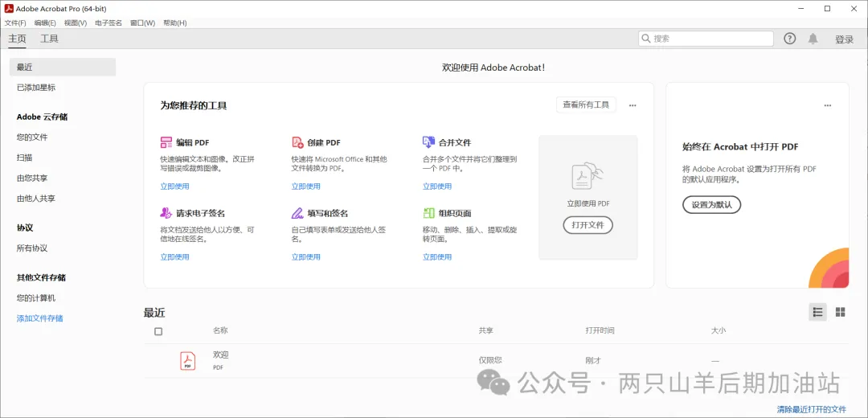Click the document illustration above 立即使用 PDF
The image size is (868, 418).
click(x=588, y=176)
